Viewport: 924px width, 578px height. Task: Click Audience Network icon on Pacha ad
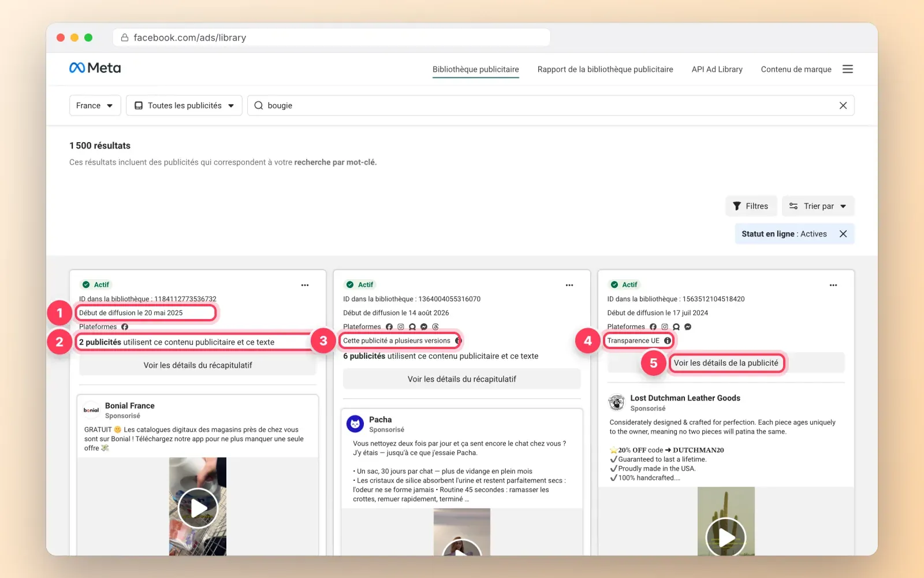[x=412, y=327]
